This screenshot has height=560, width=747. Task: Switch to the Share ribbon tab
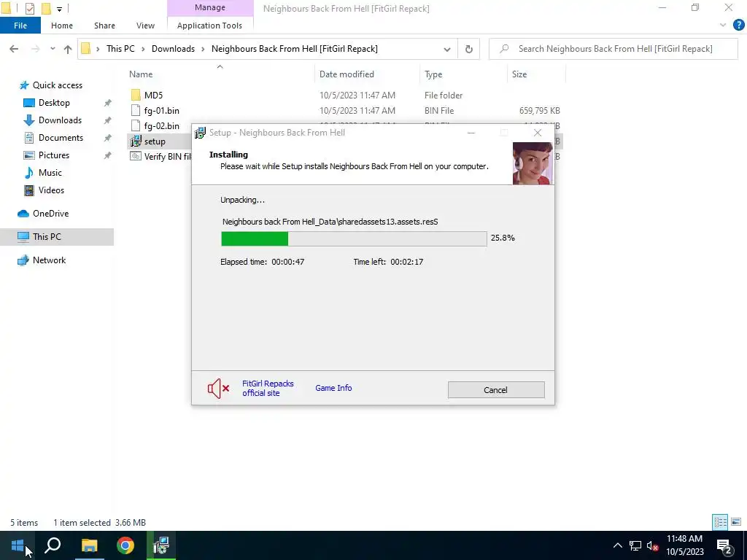click(x=104, y=26)
